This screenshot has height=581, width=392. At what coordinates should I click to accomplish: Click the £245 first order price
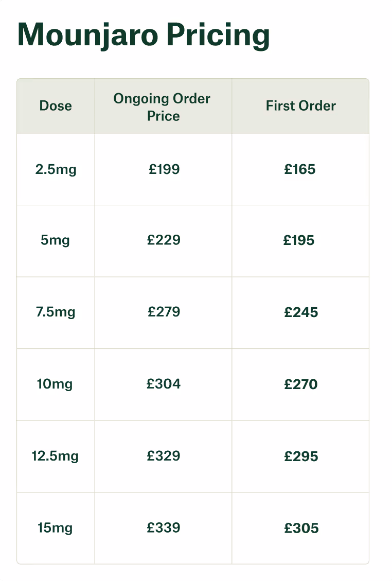click(301, 312)
